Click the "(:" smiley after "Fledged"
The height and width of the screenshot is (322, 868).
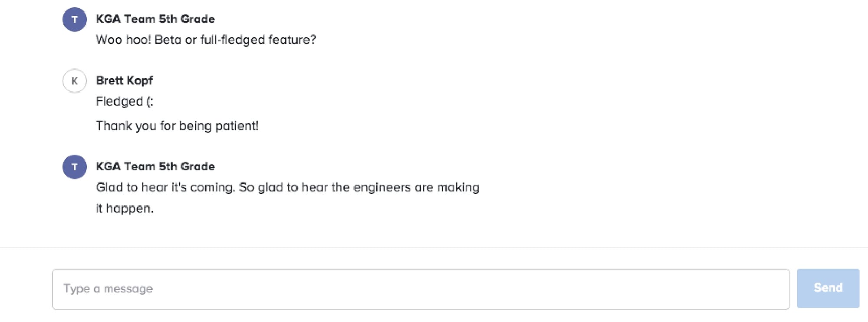coord(150,102)
